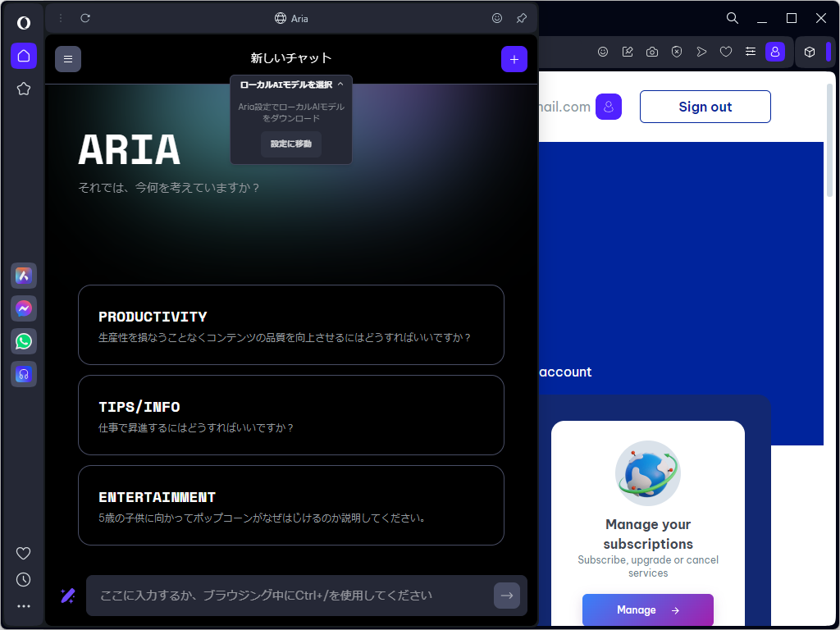The width and height of the screenshot is (840, 630).
Task: Start a new Aria chat with the plus icon
Action: click(514, 58)
